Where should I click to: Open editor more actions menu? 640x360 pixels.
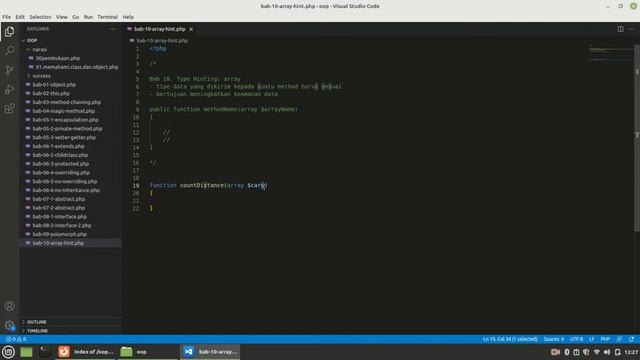[631, 29]
